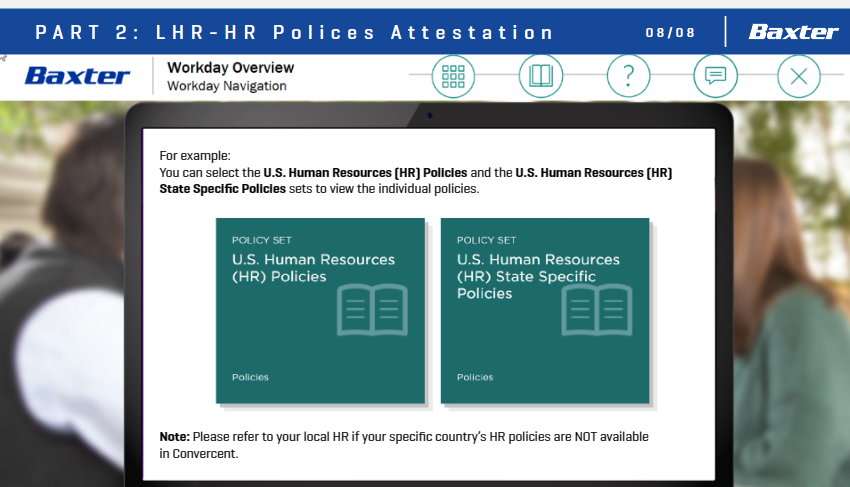Open the speech bubble transcript icon
850x487 pixels.
[x=715, y=76]
